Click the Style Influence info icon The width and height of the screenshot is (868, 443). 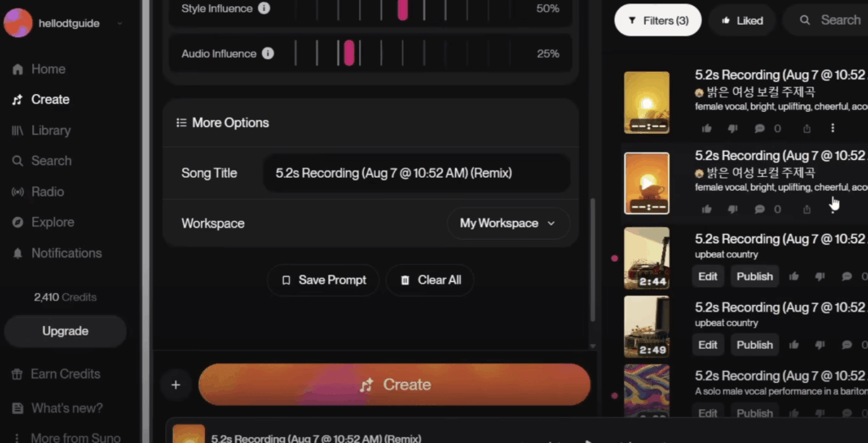pos(264,8)
